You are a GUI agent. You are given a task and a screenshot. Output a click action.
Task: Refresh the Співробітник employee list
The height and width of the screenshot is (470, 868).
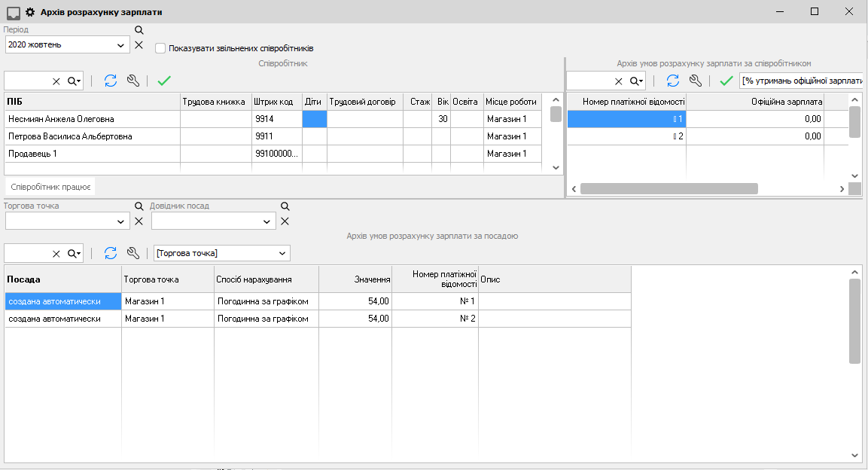click(x=111, y=81)
